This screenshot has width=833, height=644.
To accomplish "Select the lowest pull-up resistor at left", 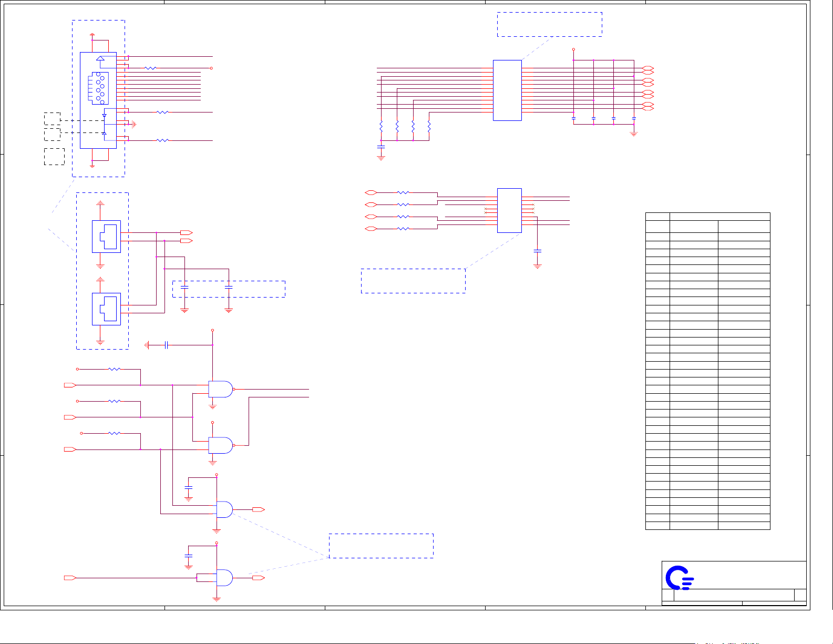I will [115, 433].
